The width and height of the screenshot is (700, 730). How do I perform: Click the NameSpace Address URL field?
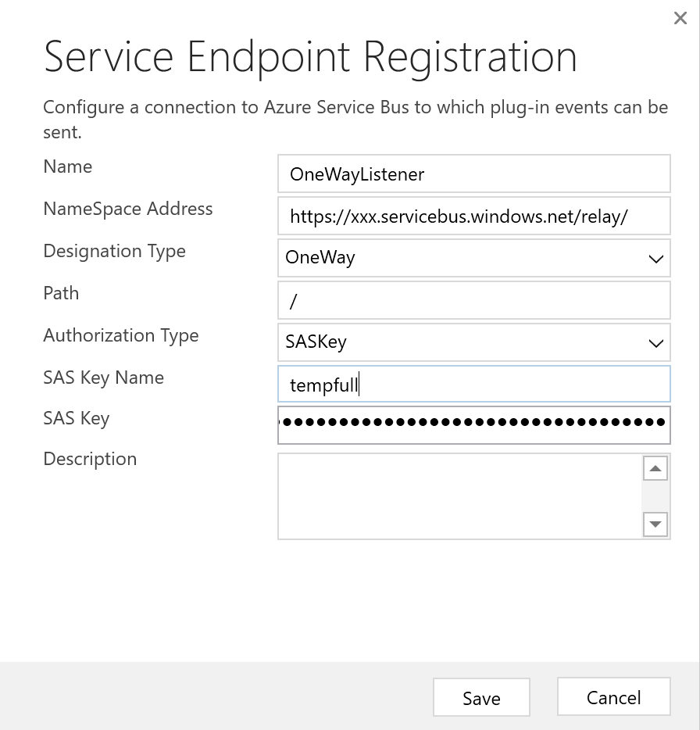pos(473,216)
